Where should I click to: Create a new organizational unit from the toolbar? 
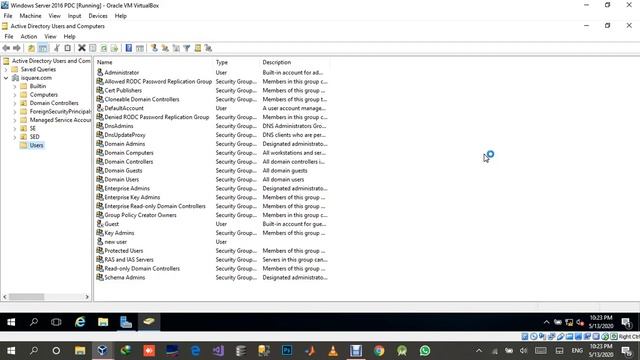pos(176,48)
